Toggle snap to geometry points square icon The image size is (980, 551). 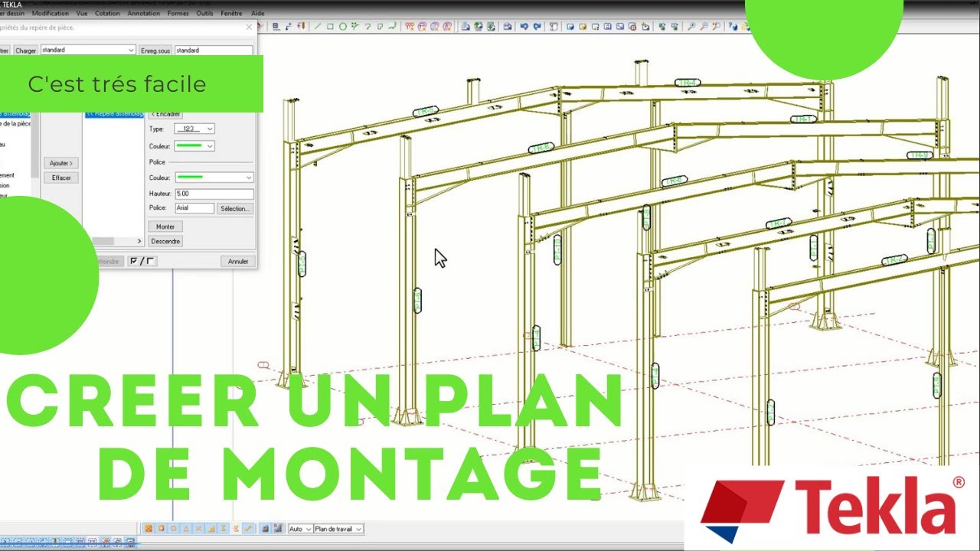point(161,528)
